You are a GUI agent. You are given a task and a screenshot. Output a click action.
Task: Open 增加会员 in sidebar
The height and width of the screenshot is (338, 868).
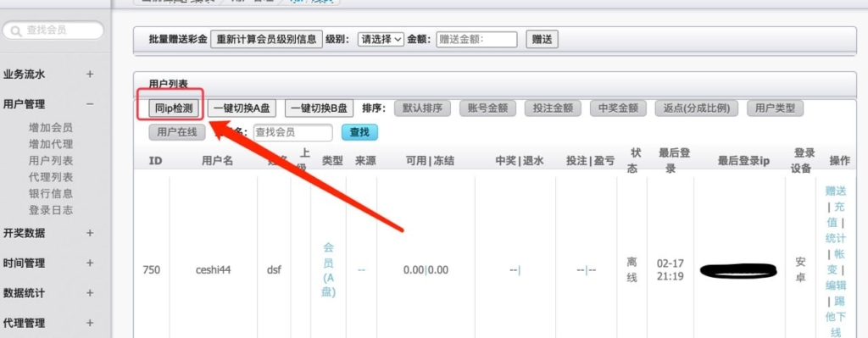click(51, 128)
